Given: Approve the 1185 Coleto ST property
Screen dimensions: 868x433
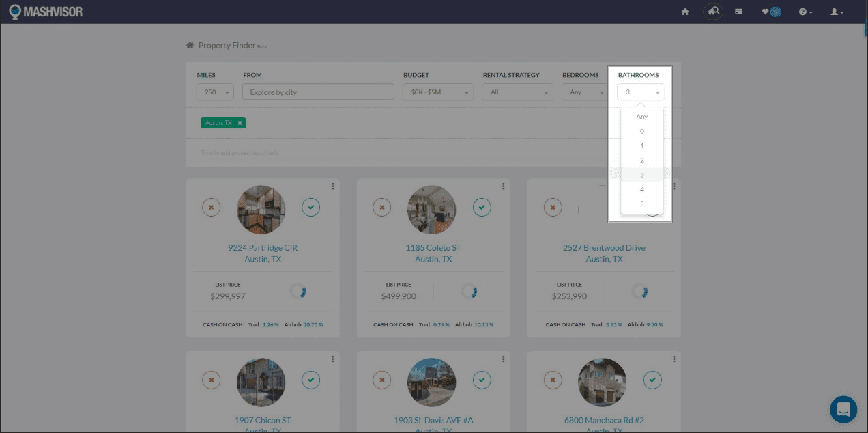Looking at the screenshot, I should pyautogui.click(x=482, y=207).
